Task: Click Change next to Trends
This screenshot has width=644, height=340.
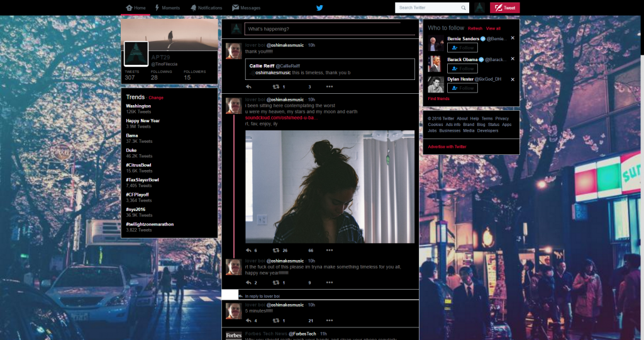Action: pos(156,98)
